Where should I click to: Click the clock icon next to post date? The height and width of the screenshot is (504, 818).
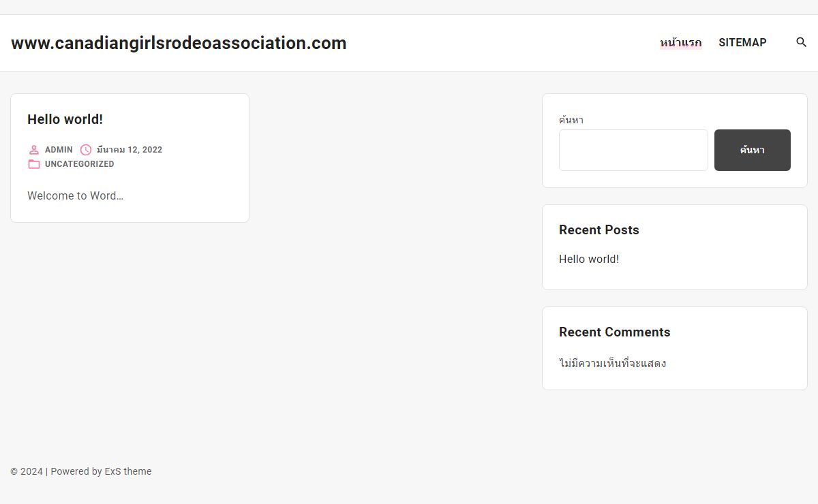click(x=86, y=150)
